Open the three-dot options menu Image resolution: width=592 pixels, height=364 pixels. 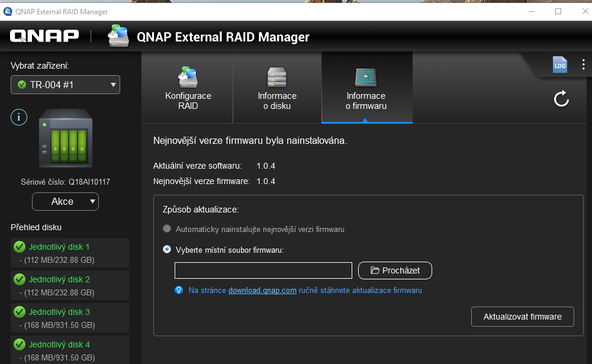pyautogui.click(x=583, y=65)
